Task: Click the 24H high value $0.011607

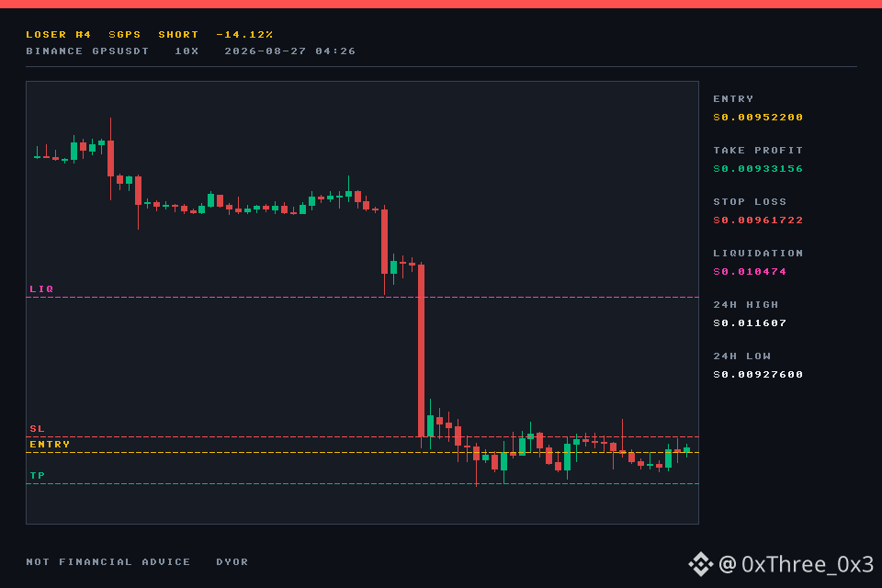Action: click(x=750, y=323)
